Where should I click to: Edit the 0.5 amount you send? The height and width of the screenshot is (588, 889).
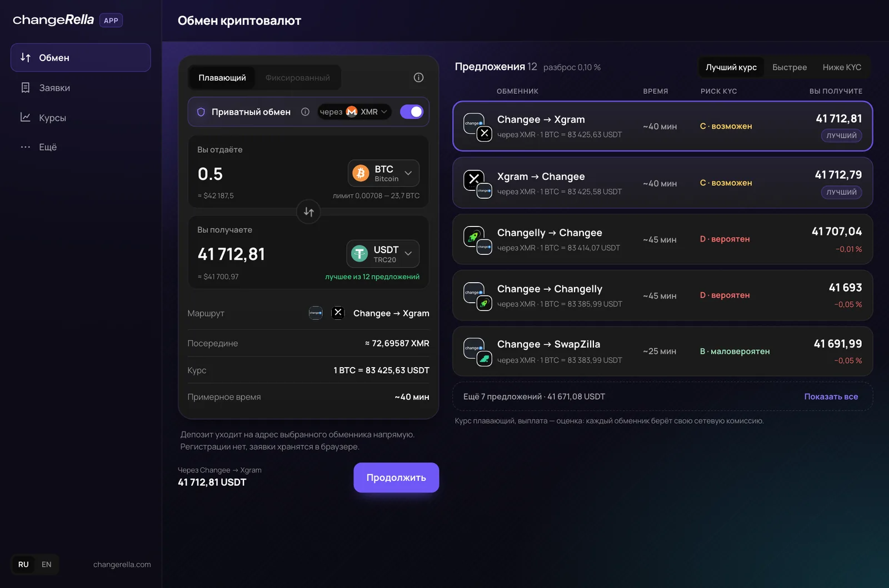coord(210,174)
